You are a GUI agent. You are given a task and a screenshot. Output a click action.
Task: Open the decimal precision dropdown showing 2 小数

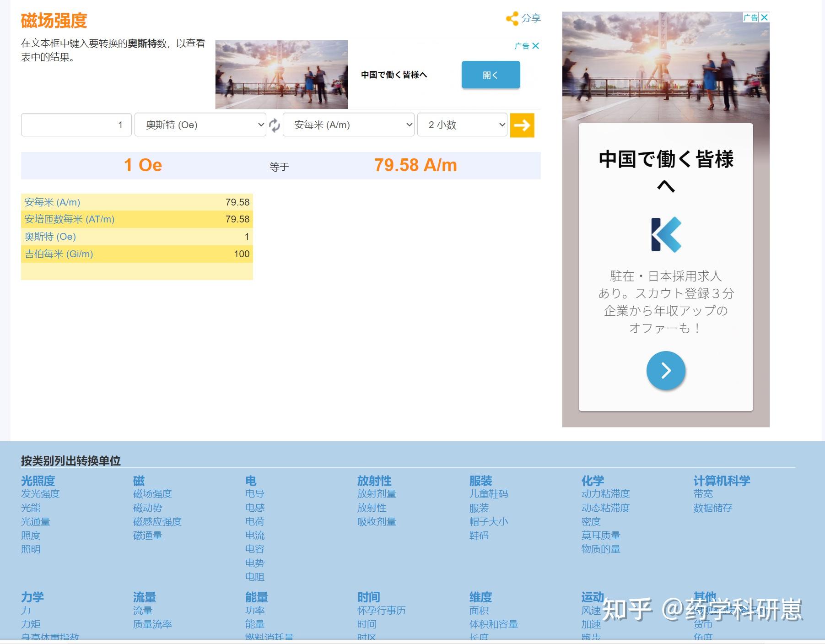coord(462,124)
